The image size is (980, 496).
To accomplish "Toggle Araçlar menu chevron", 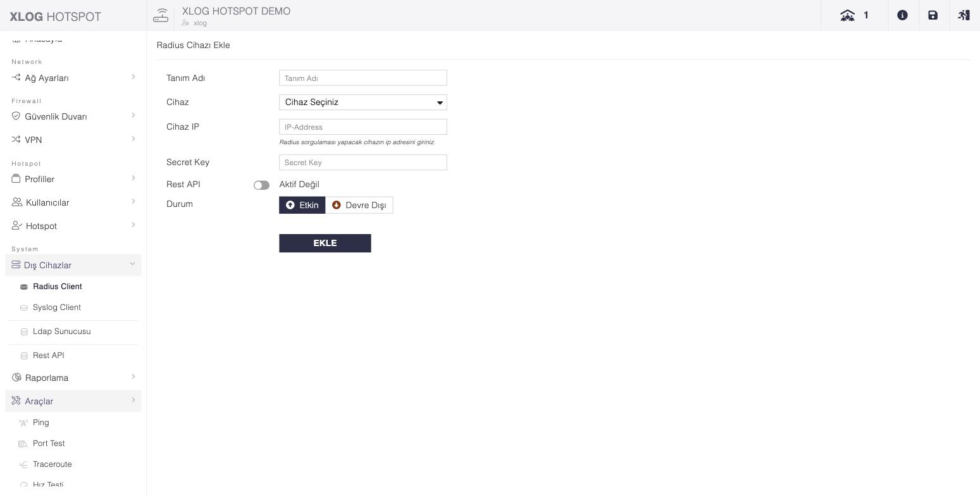I will click(133, 400).
